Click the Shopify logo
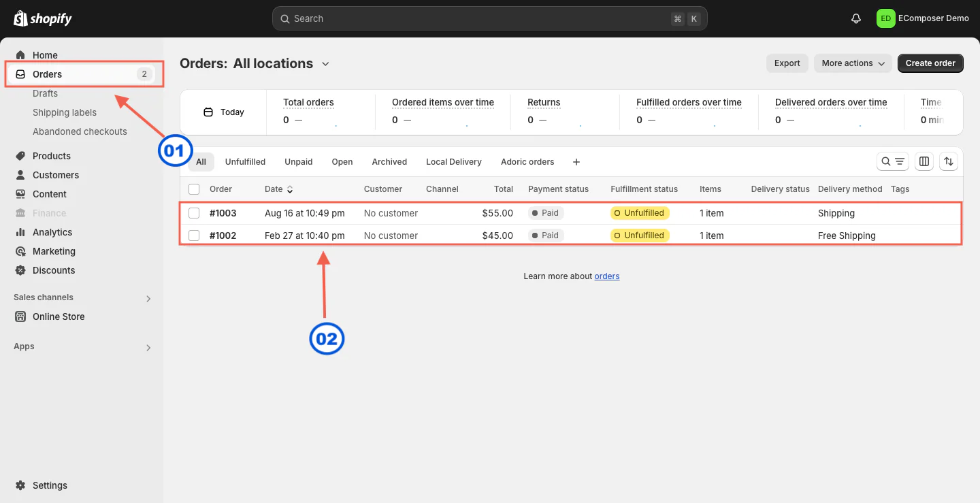This screenshot has width=980, height=503. (42, 18)
